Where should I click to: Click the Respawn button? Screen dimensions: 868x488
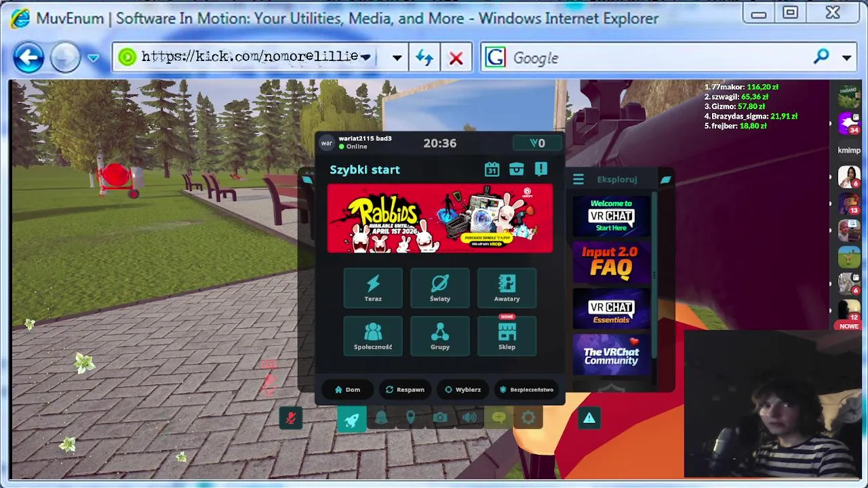click(x=405, y=390)
